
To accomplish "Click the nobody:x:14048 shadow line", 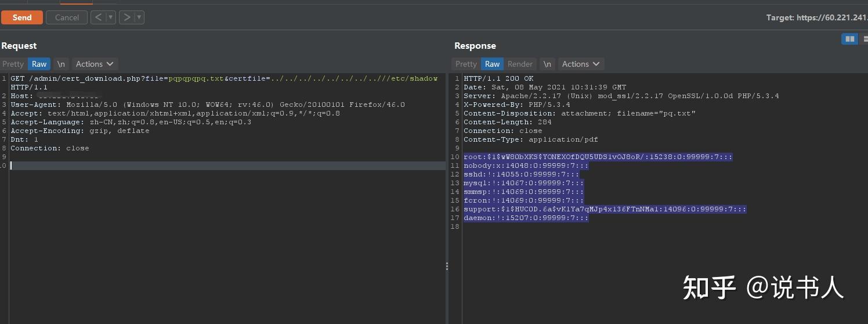I will [526, 165].
